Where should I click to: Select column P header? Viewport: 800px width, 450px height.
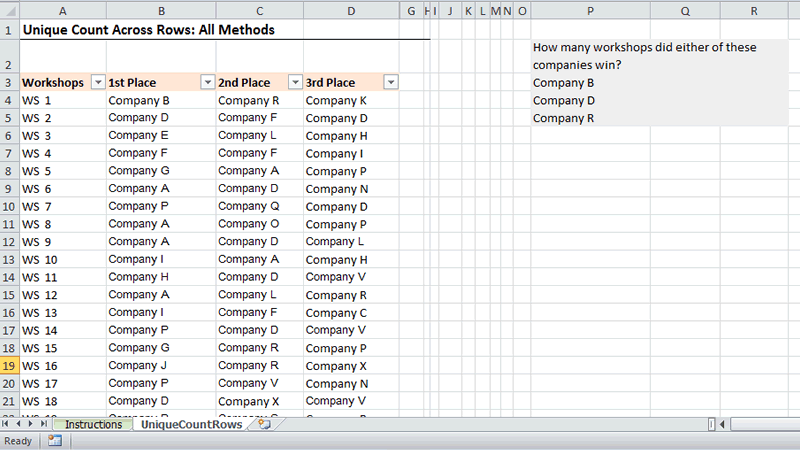point(590,11)
